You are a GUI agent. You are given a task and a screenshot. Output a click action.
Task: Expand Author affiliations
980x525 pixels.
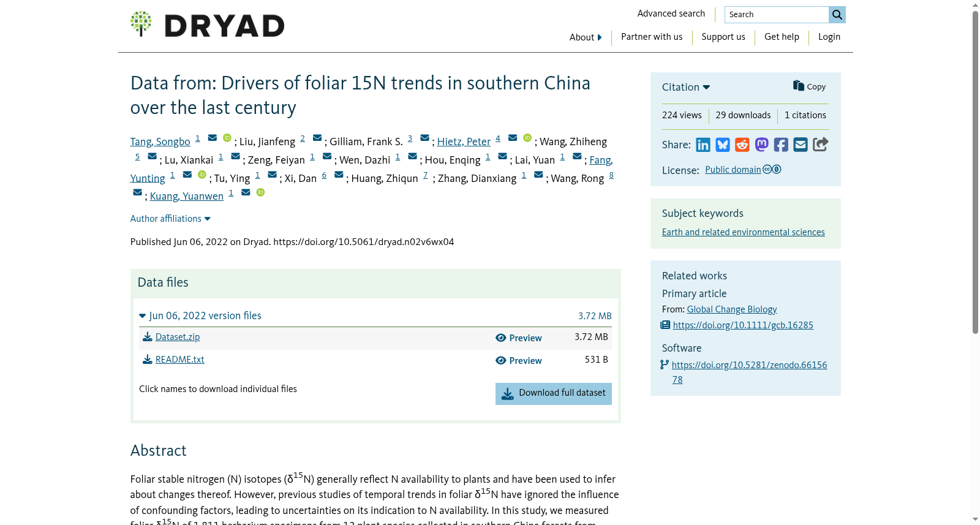point(170,219)
